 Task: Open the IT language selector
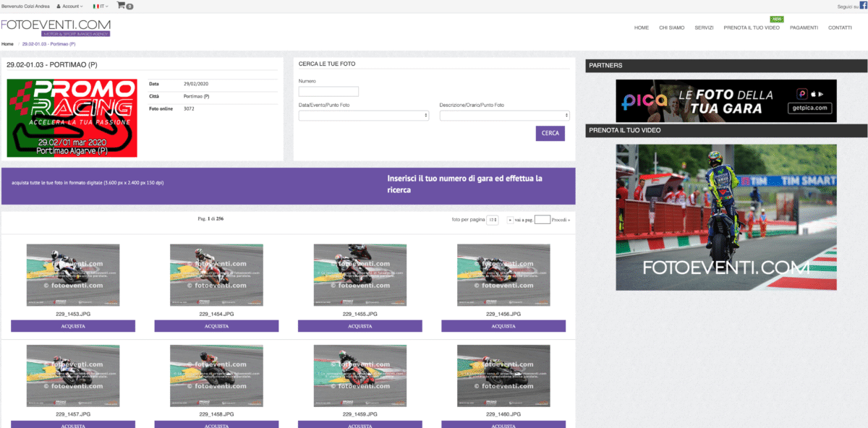(x=101, y=6)
